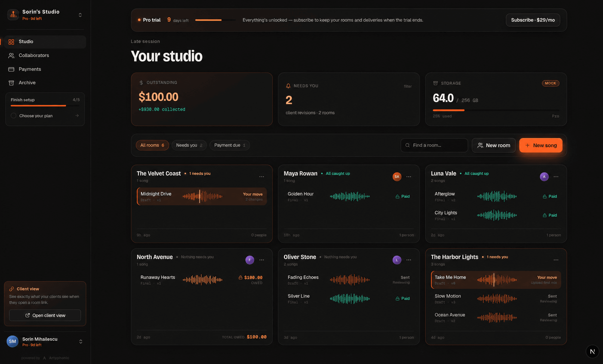Viewport: 603px width, 364px height.
Task: Select the Needs you filter tab
Action: click(189, 145)
